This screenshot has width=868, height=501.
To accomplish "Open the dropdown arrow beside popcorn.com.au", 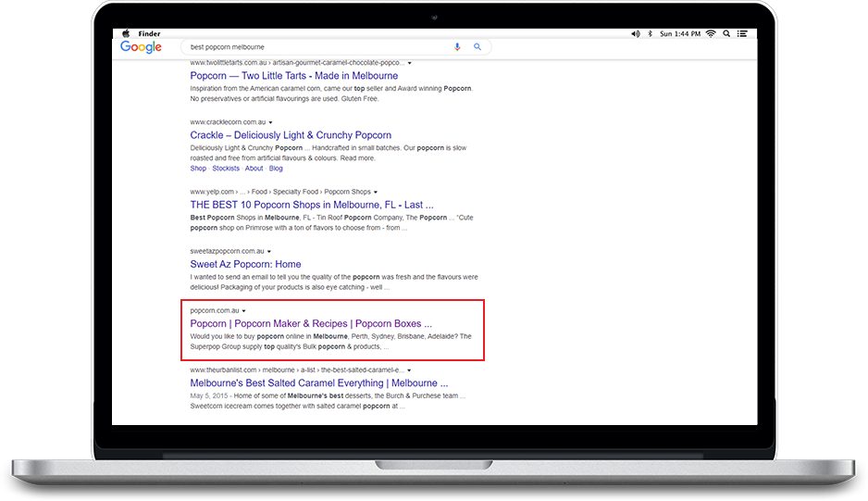I will coord(243,311).
